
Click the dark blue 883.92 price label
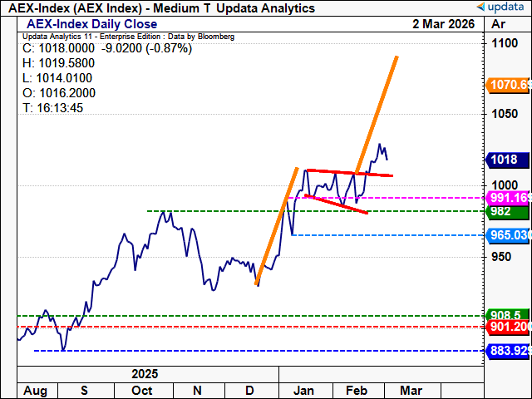click(x=509, y=351)
